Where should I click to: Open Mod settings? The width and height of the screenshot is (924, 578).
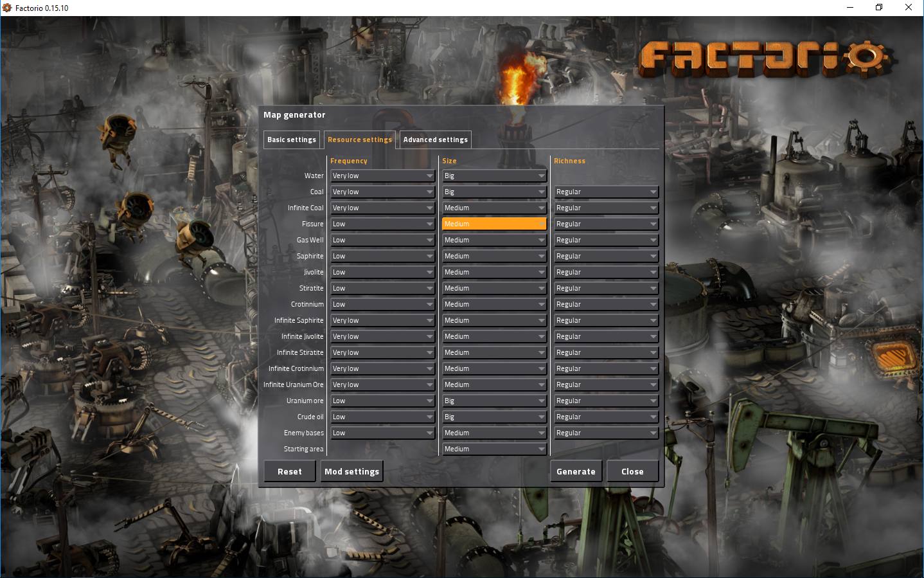pyautogui.click(x=351, y=471)
